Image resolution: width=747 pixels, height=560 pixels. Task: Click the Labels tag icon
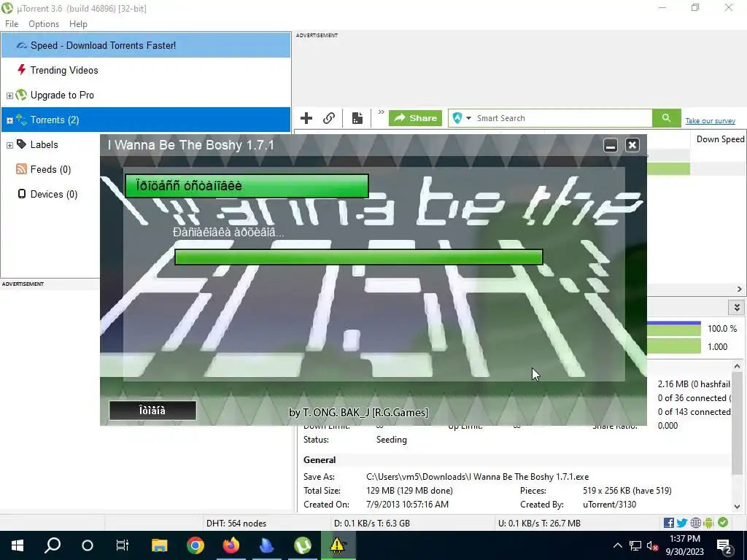pos(21,144)
